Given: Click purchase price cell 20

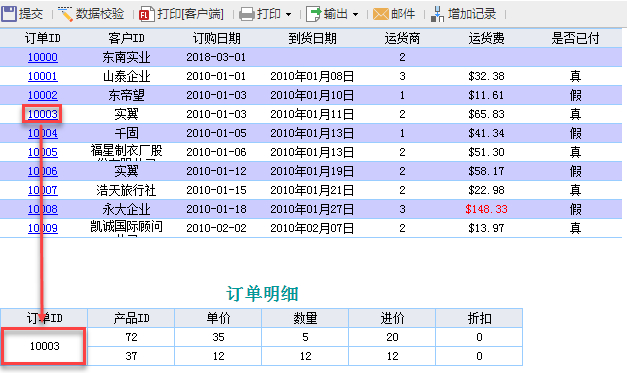Looking at the screenshot, I should (392, 337).
